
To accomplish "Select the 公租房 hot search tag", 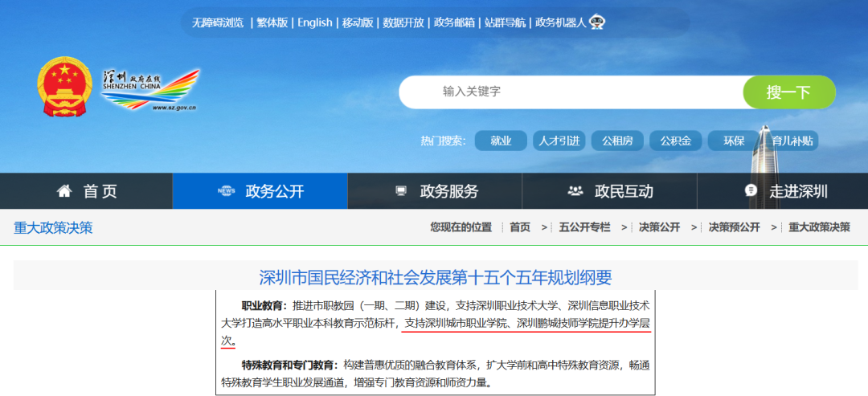I will (617, 141).
